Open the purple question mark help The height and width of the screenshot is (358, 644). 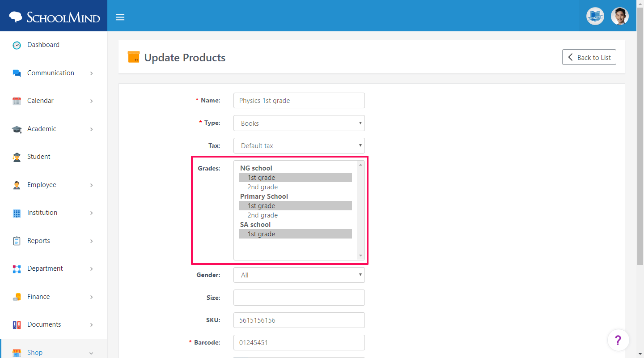(x=618, y=340)
